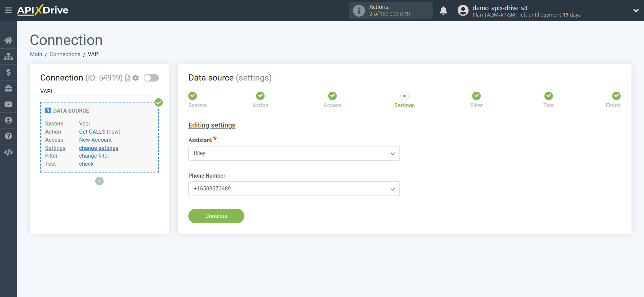Click the Connections breadcrumb link
Screen dimensions: 644x297
pyautogui.click(x=65, y=54)
